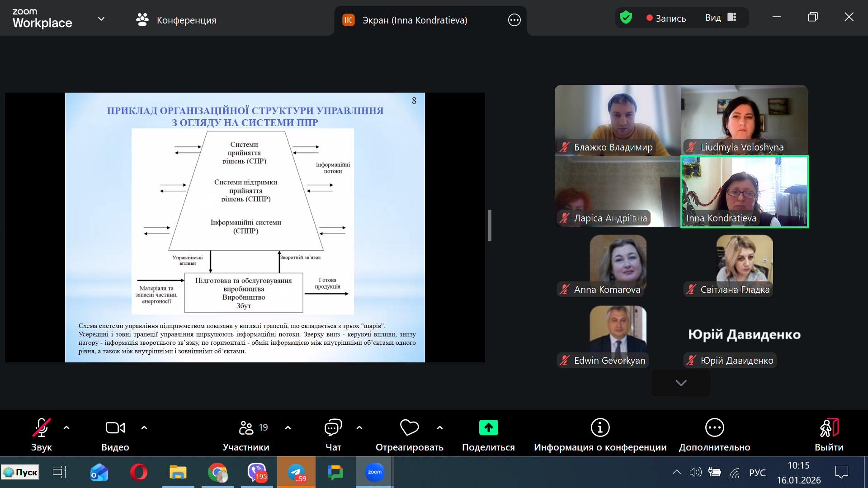Unmute the microphone with Звук button
Image resolution: width=868 pixels, height=488 pixels.
tap(41, 427)
